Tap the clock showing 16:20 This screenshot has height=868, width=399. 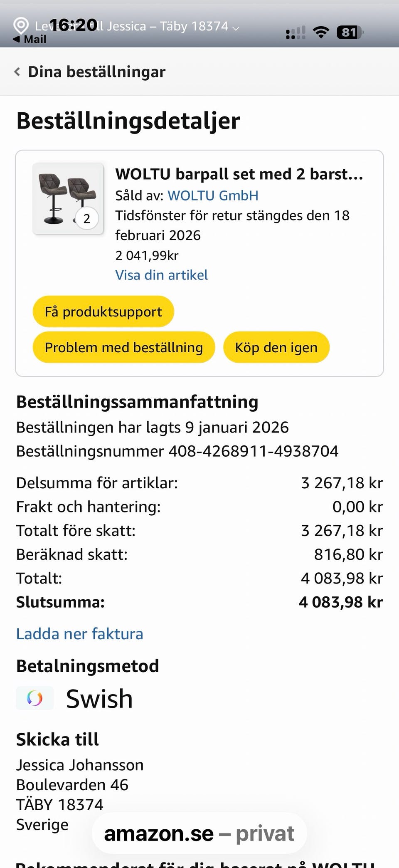click(x=74, y=25)
